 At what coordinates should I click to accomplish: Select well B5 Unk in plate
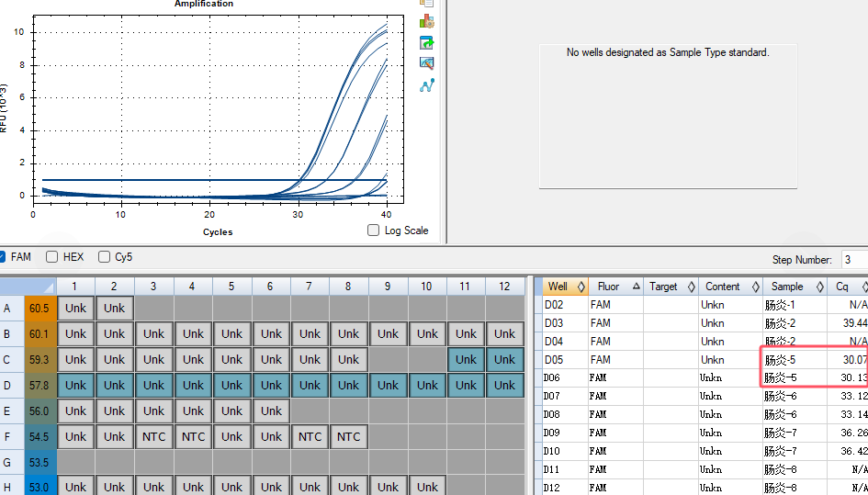pyautogui.click(x=232, y=334)
